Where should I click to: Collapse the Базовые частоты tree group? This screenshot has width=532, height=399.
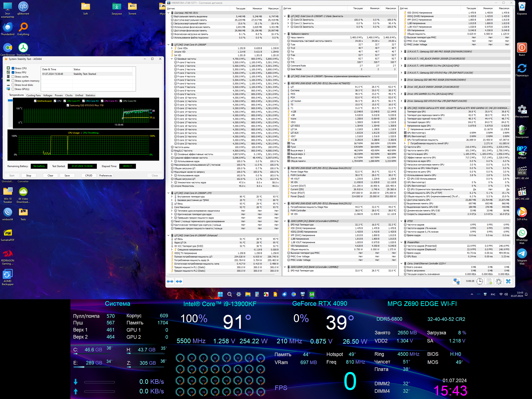tap(172, 59)
